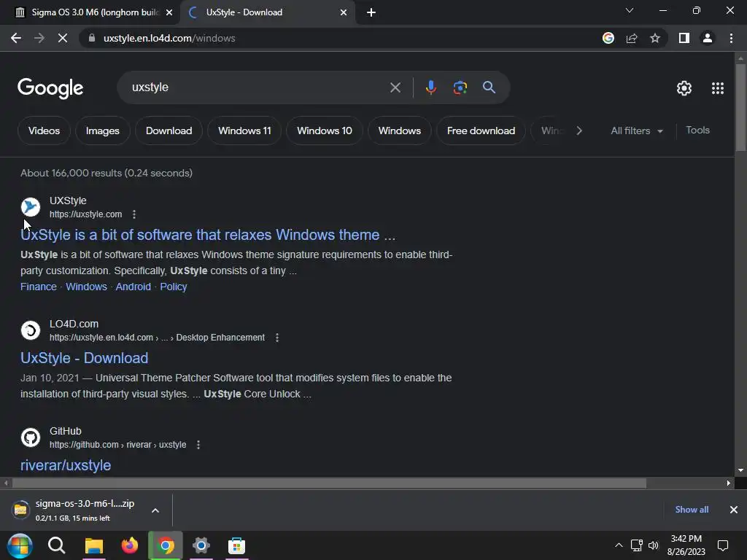
Task: Open the Finance sitelink
Action: (x=39, y=287)
